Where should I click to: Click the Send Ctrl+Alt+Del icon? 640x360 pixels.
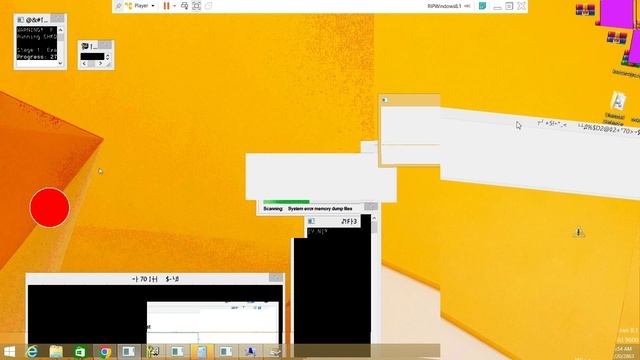pos(184,6)
